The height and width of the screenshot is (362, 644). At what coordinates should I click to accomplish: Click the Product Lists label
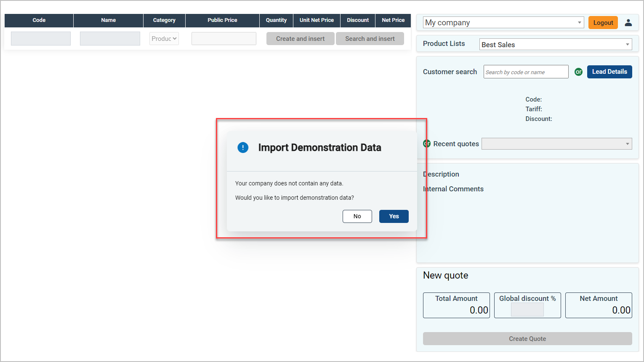point(444,43)
